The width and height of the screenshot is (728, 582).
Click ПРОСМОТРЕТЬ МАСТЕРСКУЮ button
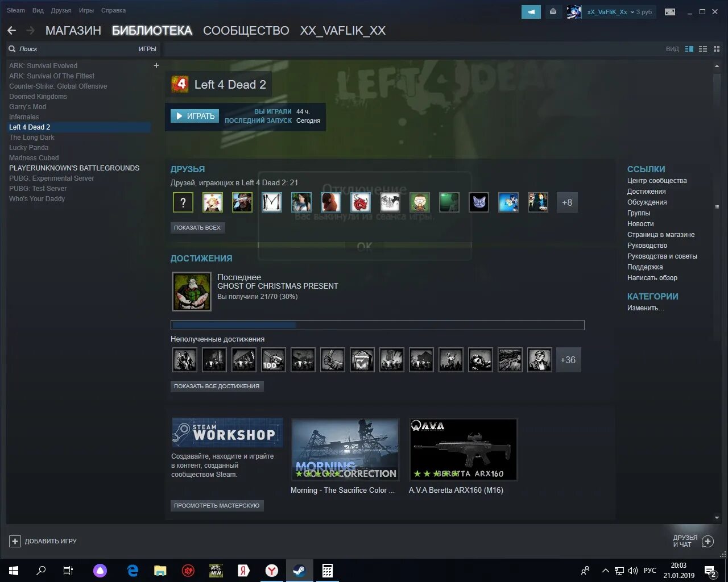(217, 505)
